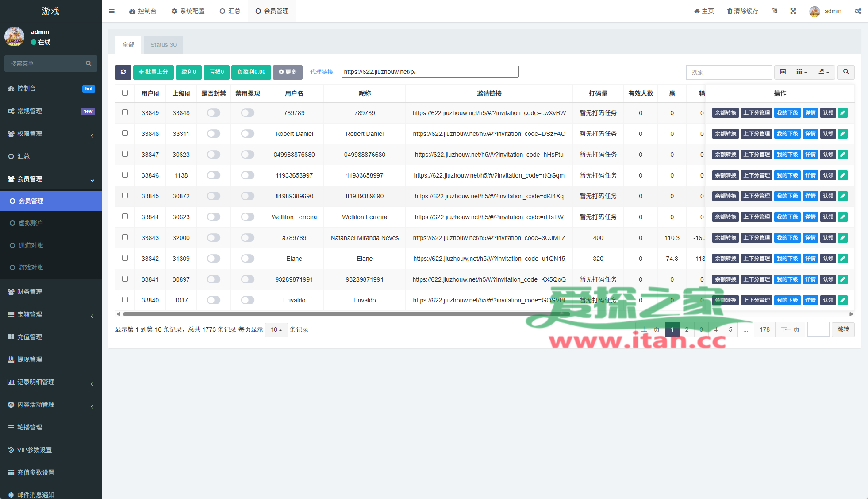Viewport: 868px width, 499px height.
Task: Toggle 是否封禁 switch for user 33848
Action: coord(214,134)
